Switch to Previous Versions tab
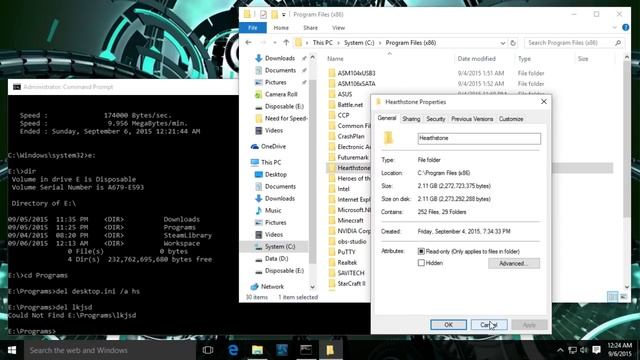Screen dimensions: 640x360 pyautogui.click(x=472, y=119)
